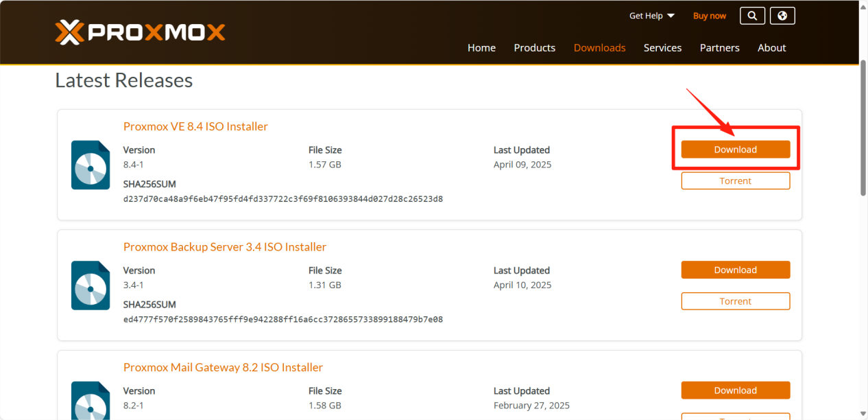The image size is (868, 420).
Task: Click the Buy now link
Action: coord(710,16)
